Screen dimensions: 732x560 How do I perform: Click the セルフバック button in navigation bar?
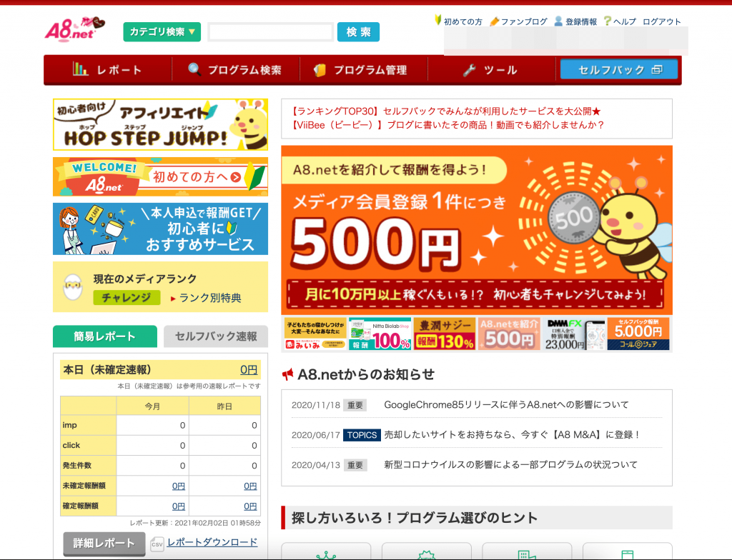point(619,69)
